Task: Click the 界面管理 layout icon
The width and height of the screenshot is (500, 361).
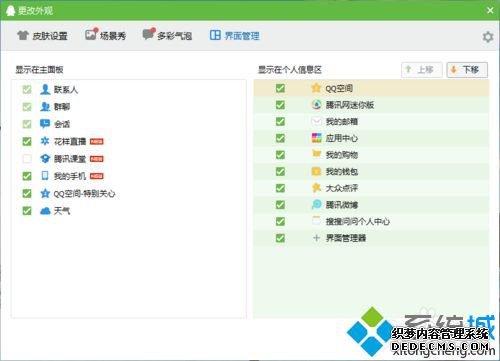Action: pyautogui.click(x=215, y=35)
